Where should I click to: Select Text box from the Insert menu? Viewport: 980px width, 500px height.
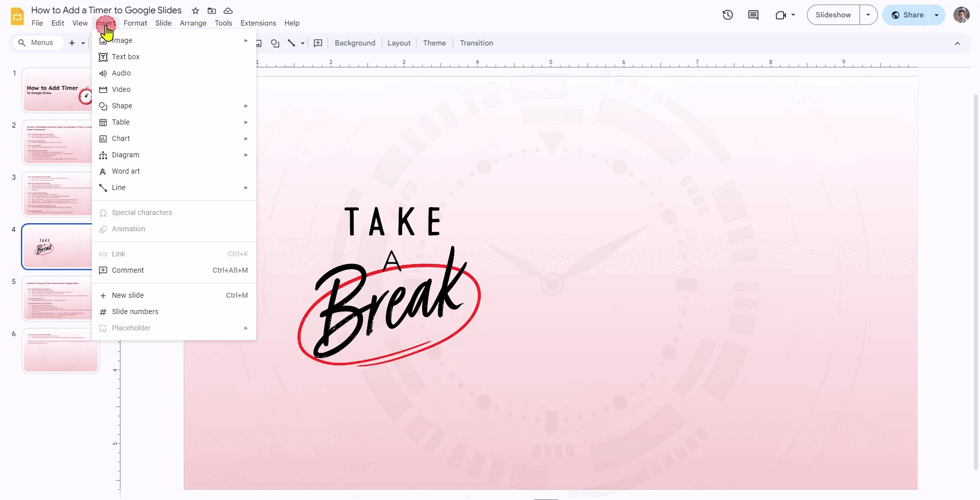126,57
